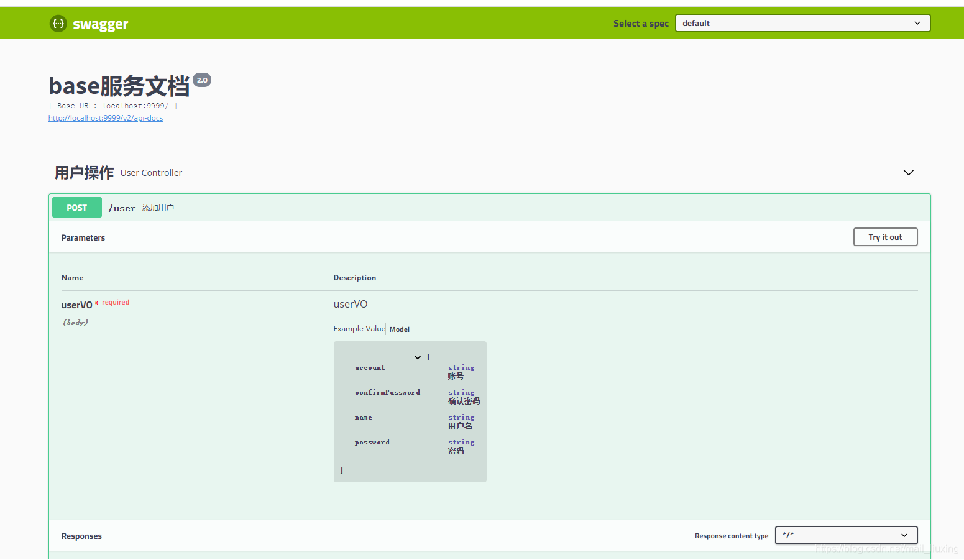Click the 确认密码 field description

pyautogui.click(x=464, y=402)
